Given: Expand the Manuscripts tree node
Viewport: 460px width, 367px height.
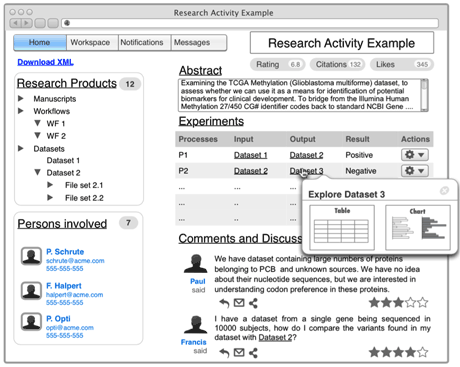Looking at the screenshot, I should pyautogui.click(x=21, y=98).
